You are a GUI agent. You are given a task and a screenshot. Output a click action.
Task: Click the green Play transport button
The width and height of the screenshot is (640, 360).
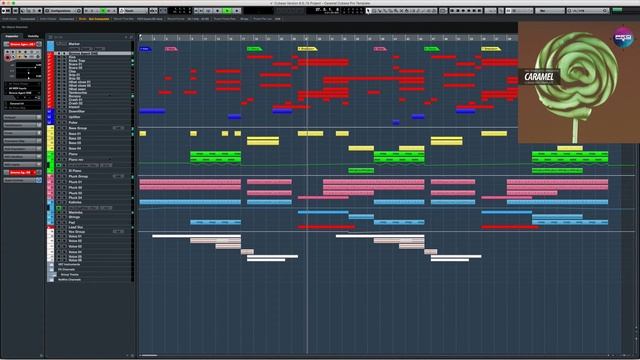click(227, 11)
